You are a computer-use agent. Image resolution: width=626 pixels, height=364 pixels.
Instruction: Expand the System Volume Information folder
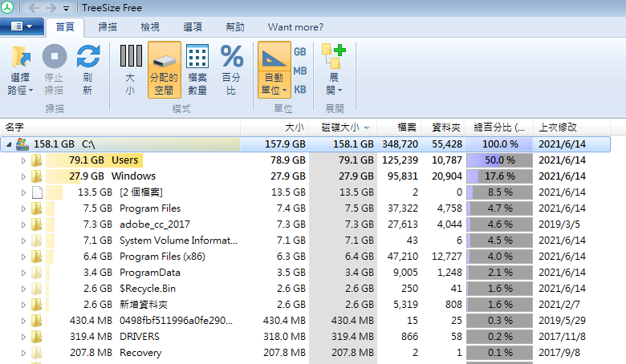click(x=23, y=241)
